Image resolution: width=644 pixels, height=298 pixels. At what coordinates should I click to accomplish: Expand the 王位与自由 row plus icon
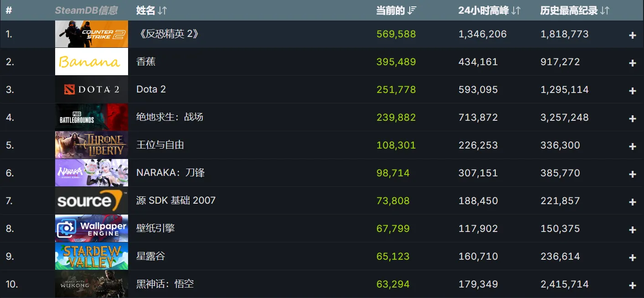pyautogui.click(x=632, y=146)
